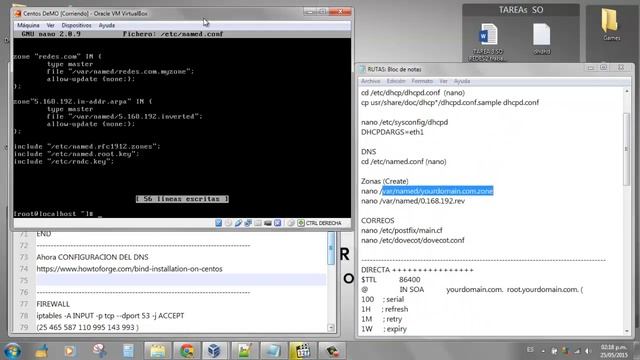Screen dimensions: 640x360
Task: Click 'include "/etc/rndc.key"' line in terminal
Action: [64, 162]
